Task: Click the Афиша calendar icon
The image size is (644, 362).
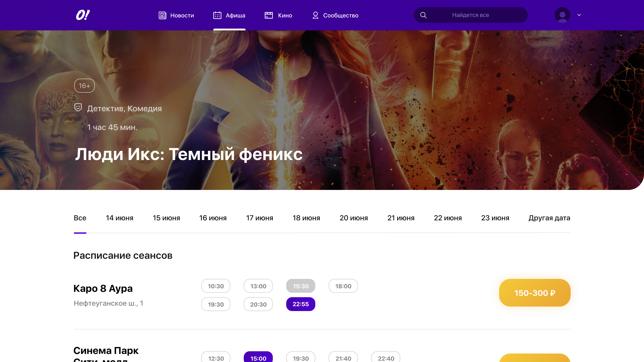Action: pyautogui.click(x=217, y=15)
